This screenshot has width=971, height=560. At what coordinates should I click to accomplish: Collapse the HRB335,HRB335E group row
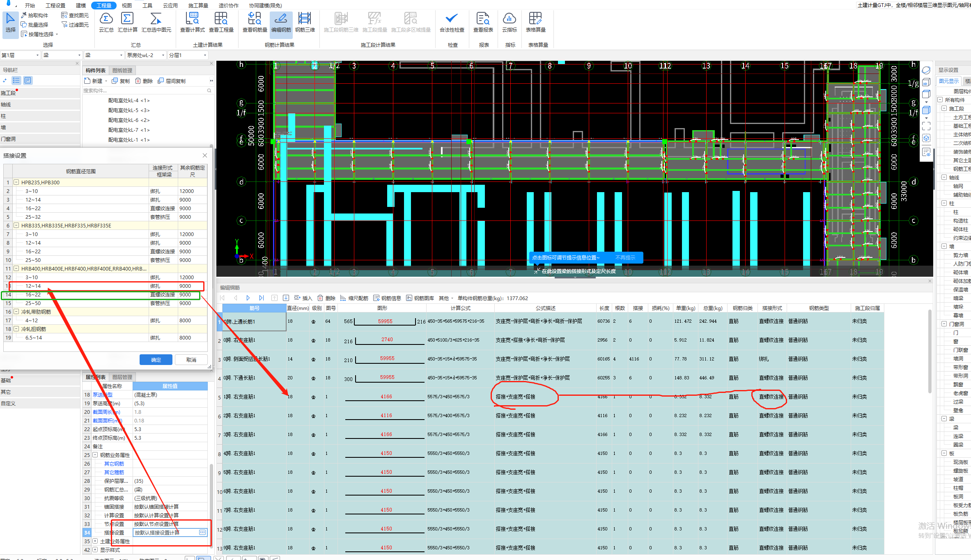tap(16, 225)
